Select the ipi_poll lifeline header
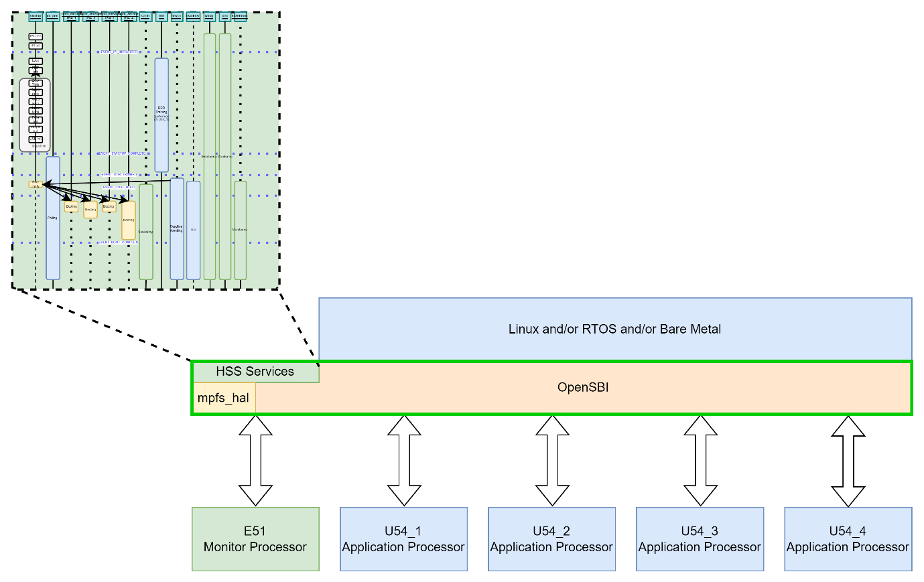The image size is (924, 582). [52, 17]
